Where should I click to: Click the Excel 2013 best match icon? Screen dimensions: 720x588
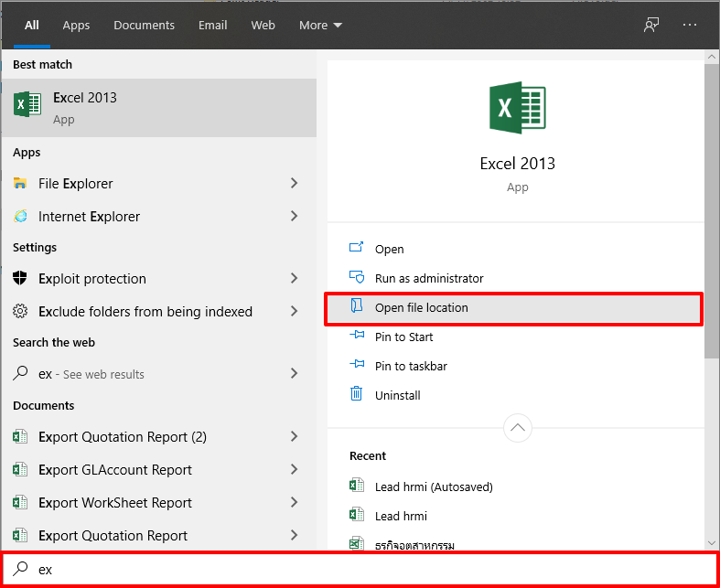27,104
